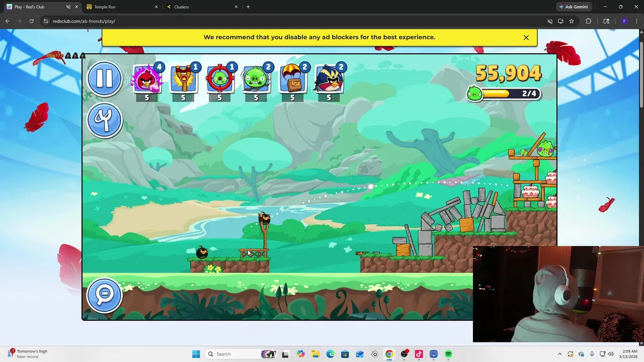Switch to the Clueless tab
Screen dimensions: 644x362
point(201,7)
